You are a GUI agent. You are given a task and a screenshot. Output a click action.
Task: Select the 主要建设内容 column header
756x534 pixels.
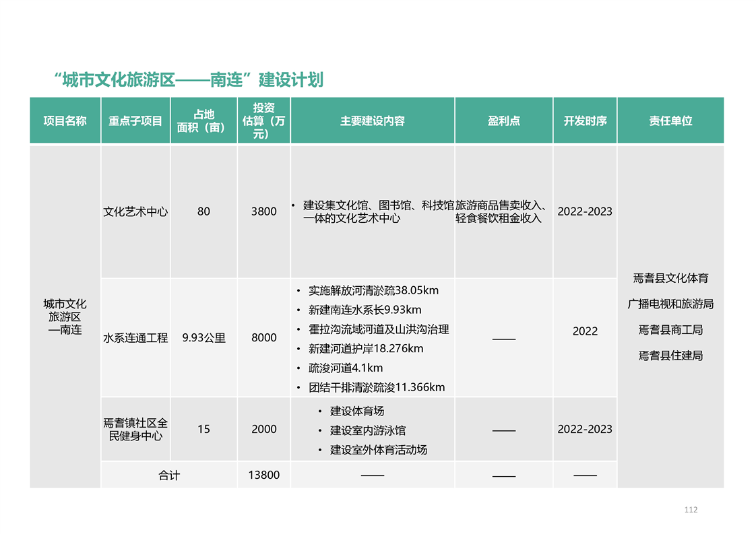click(x=373, y=121)
